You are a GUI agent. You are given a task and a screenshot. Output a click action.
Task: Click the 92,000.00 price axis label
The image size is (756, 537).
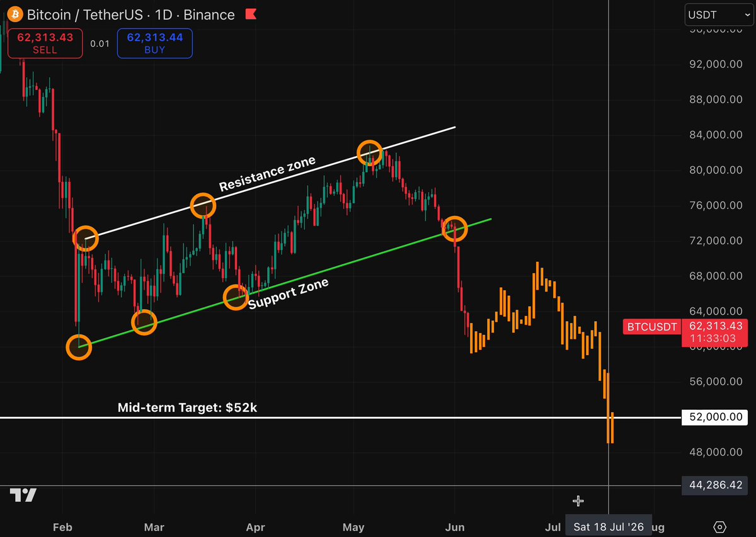pos(716,64)
